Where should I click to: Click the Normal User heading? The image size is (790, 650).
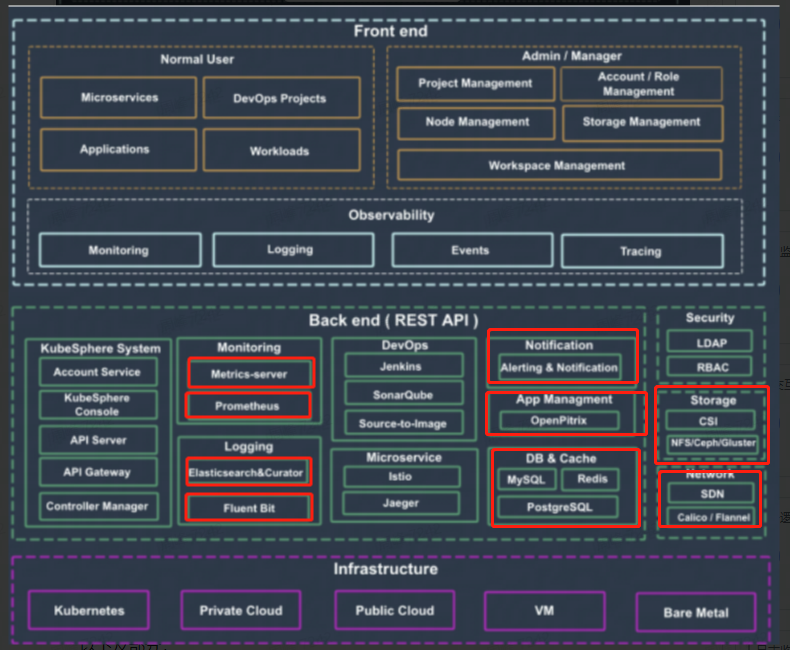point(197,59)
